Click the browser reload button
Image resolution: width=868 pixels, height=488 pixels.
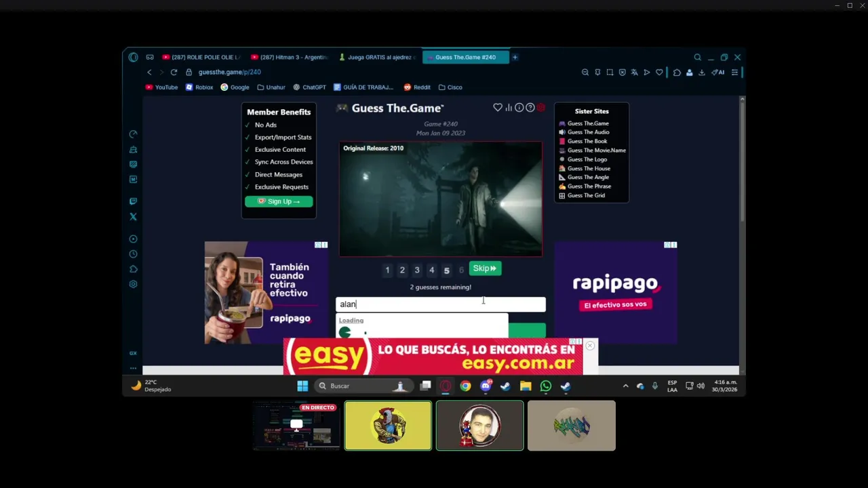click(174, 73)
